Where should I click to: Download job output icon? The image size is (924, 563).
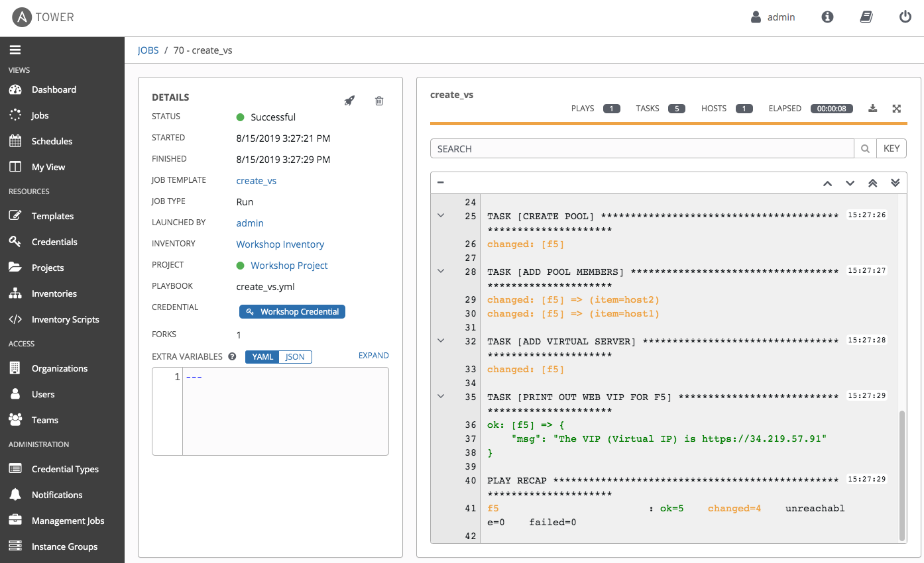coord(873,109)
